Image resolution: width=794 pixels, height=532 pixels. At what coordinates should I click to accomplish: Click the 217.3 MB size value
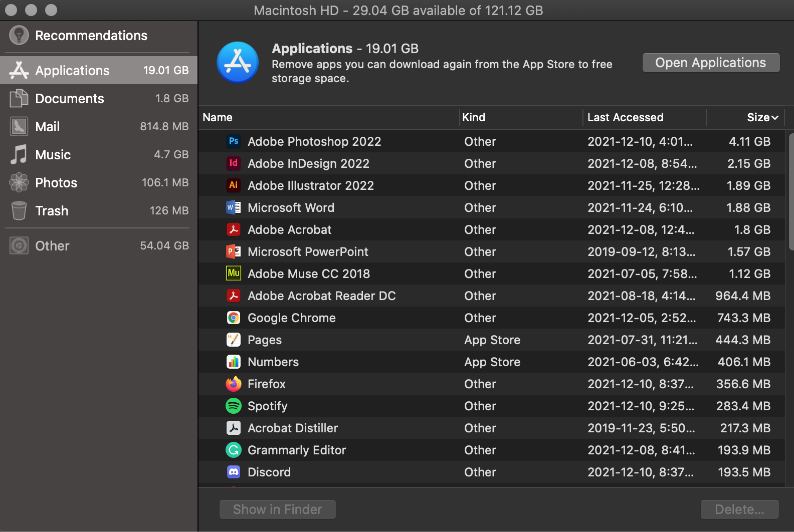point(745,428)
